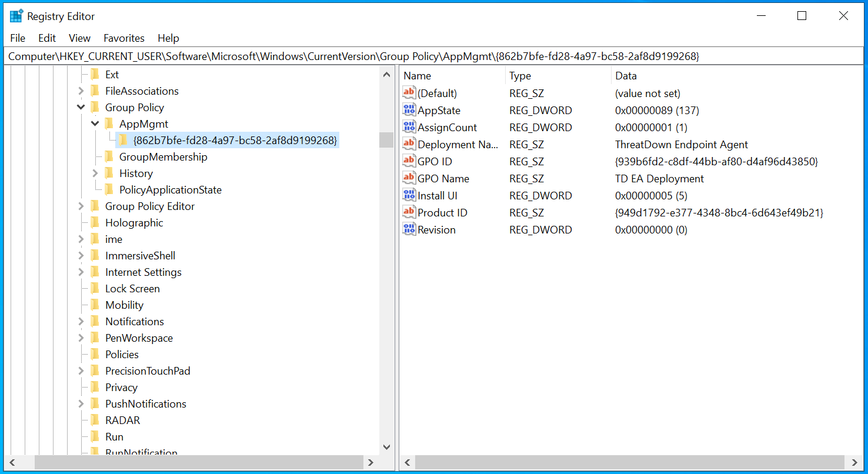Click the Privacy folder icon
This screenshot has height=474, width=868.
pos(95,387)
